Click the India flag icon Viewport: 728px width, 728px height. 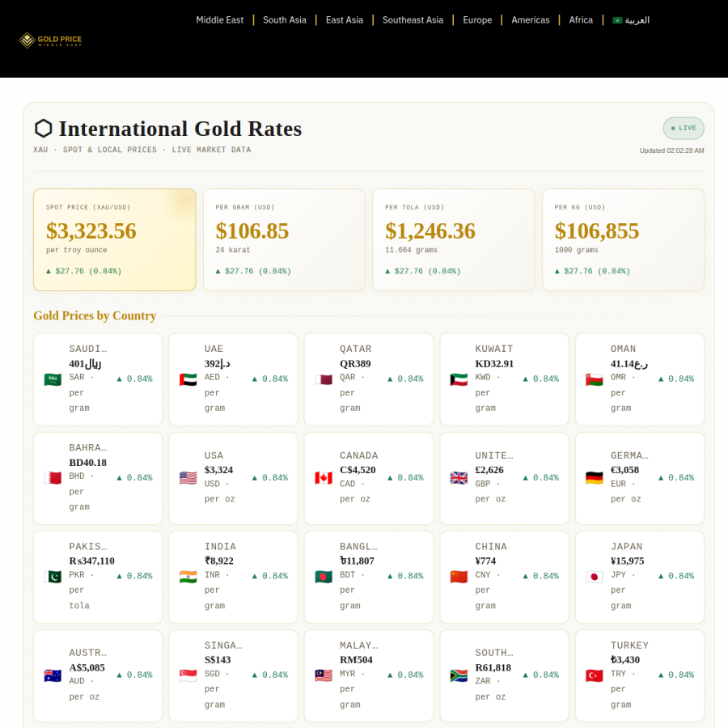[x=188, y=577]
